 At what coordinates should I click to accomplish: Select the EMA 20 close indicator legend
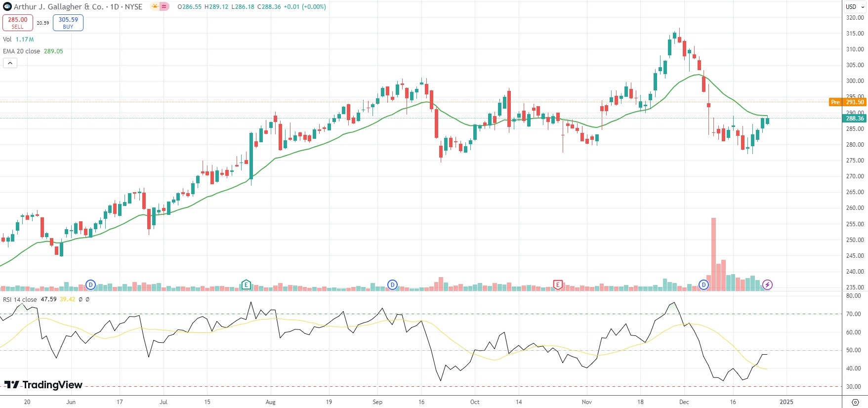[x=22, y=51]
